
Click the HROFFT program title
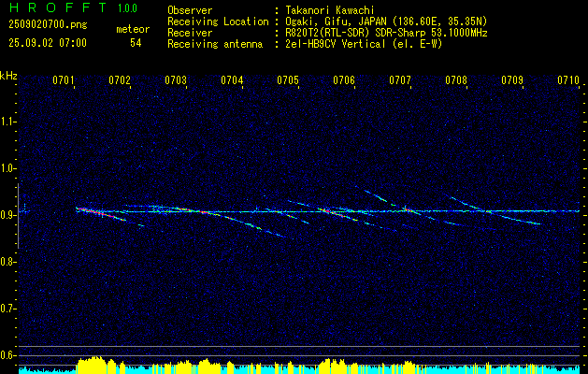[58, 7]
